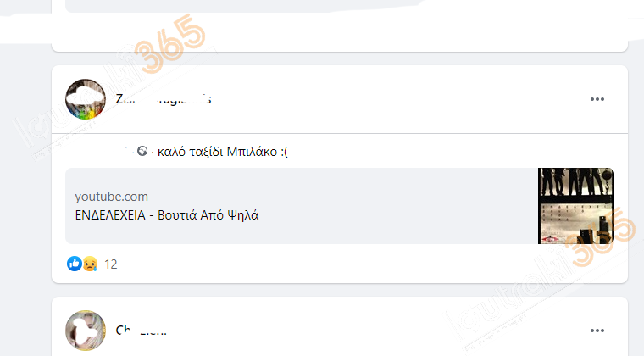Click the youtube.com source label
The width and height of the screenshot is (644, 356).
pyautogui.click(x=111, y=197)
